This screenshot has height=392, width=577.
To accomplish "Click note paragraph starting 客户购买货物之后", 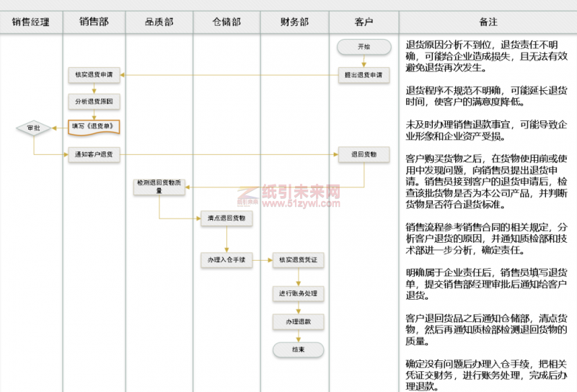I will tap(486, 182).
